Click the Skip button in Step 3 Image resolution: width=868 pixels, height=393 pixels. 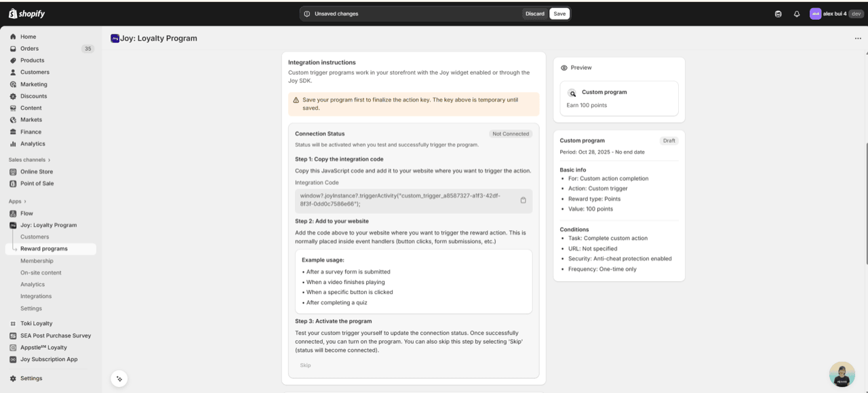[306, 365]
